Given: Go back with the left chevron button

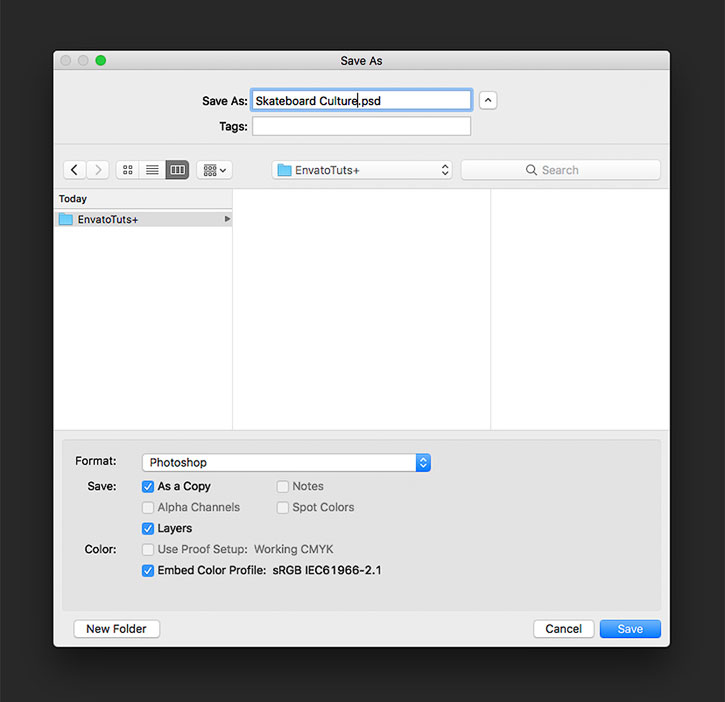Looking at the screenshot, I should (74, 170).
